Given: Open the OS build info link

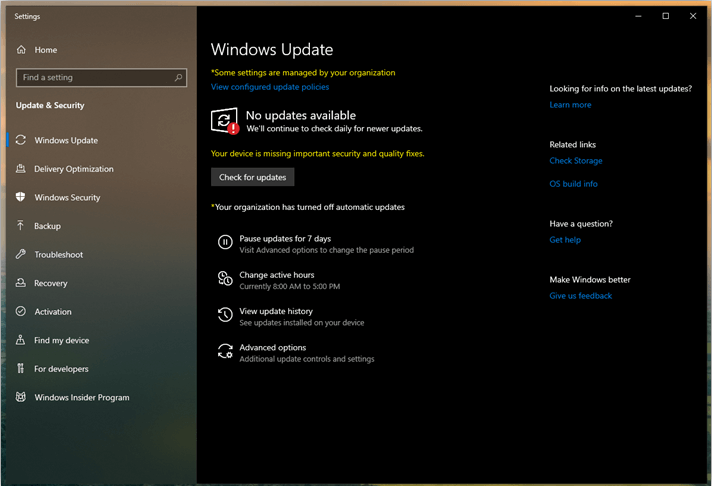Looking at the screenshot, I should coord(573,184).
